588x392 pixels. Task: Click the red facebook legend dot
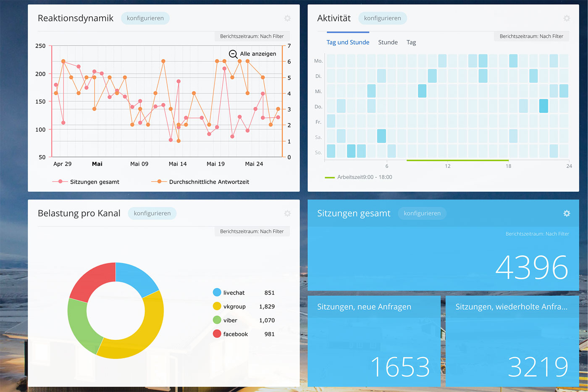coord(217,334)
